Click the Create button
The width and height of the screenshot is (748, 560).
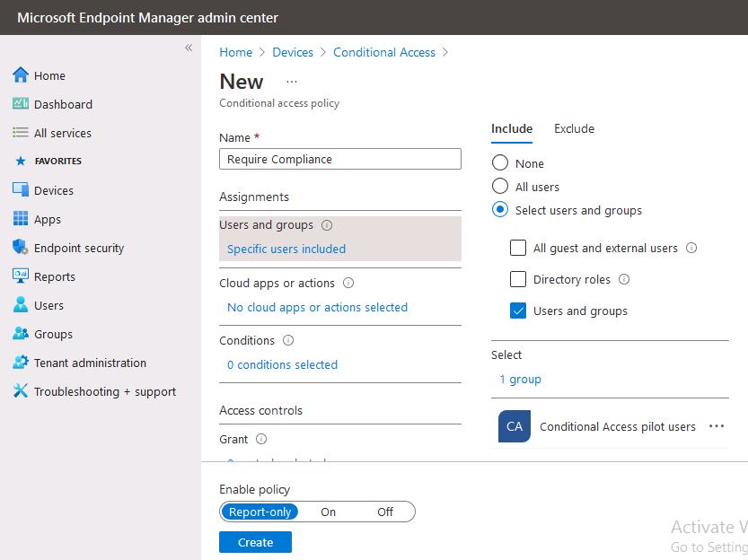[255, 542]
